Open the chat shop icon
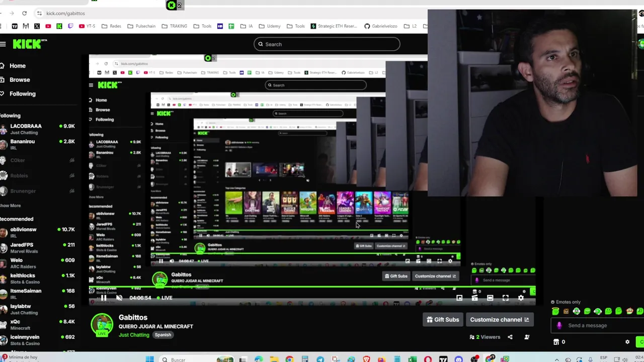Viewport: 644px width, 362px height. point(556,342)
